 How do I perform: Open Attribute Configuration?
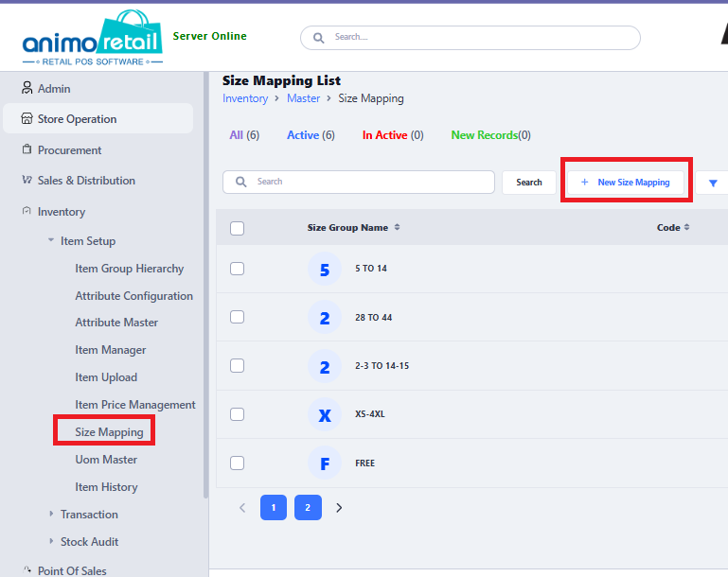tap(133, 296)
